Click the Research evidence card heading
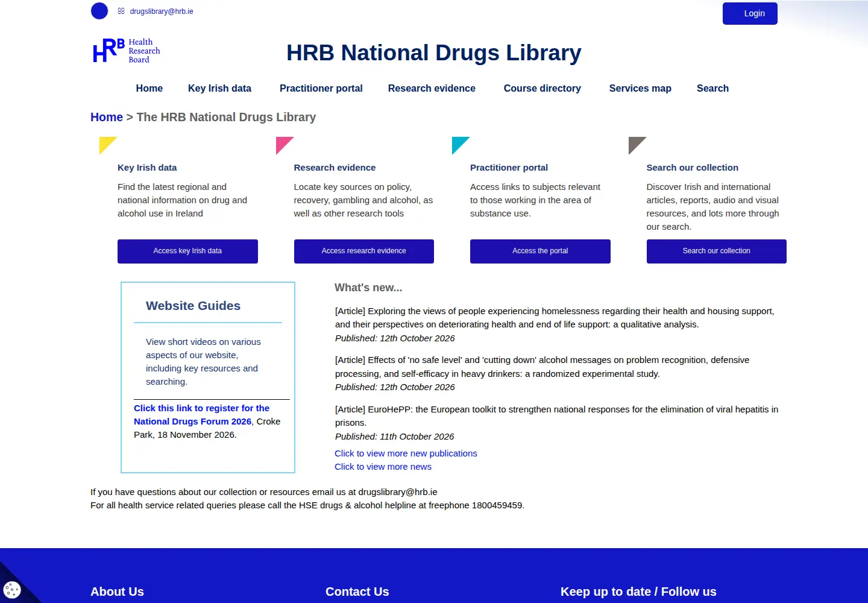Viewport: 868px width, 603px height. [335, 168]
